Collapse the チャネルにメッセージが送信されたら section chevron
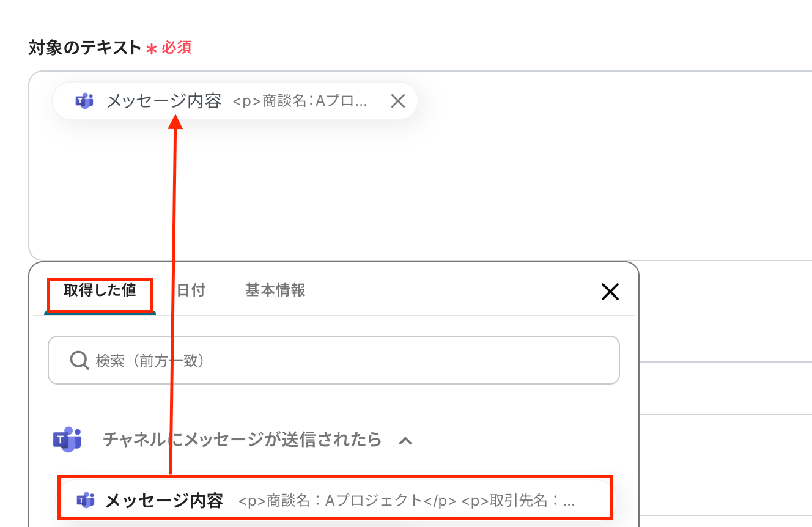Screen dimensions: 812x527 coord(405,440)
